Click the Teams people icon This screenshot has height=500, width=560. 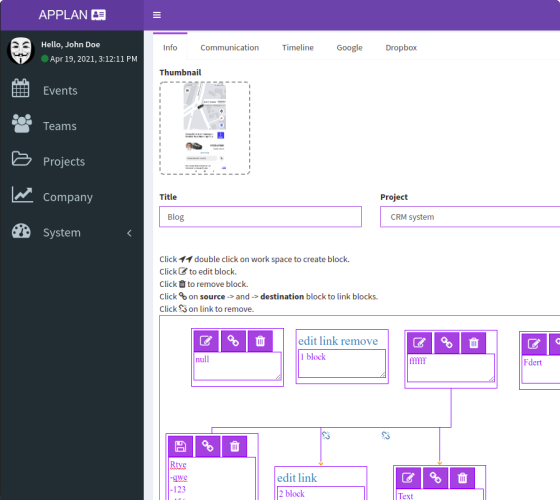(x=21, y=124)
